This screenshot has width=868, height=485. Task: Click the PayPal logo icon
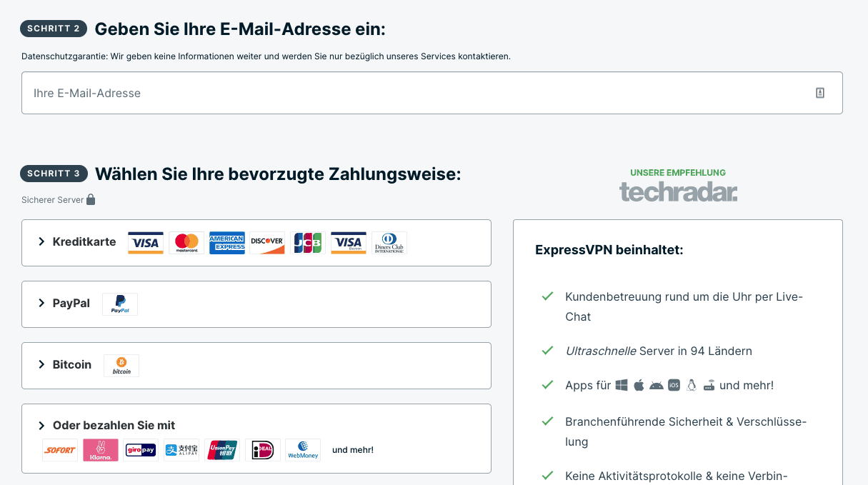120,304
